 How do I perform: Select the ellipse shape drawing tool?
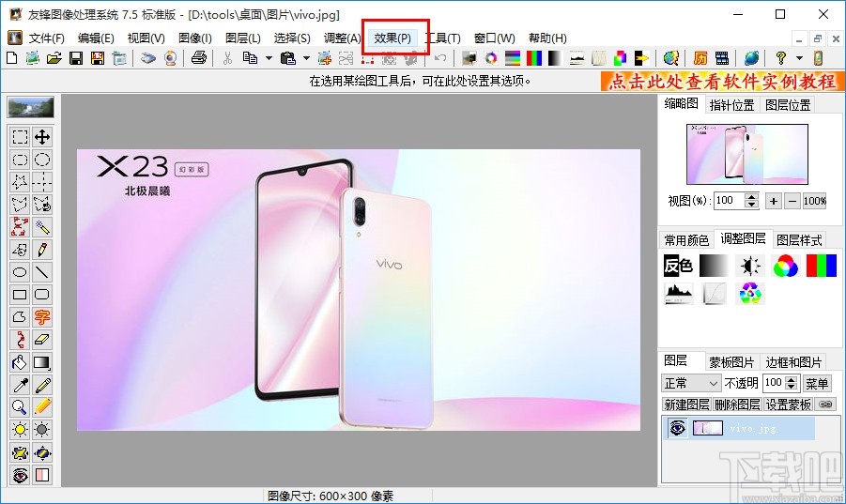pyautogui.click(x=20, y=272)
